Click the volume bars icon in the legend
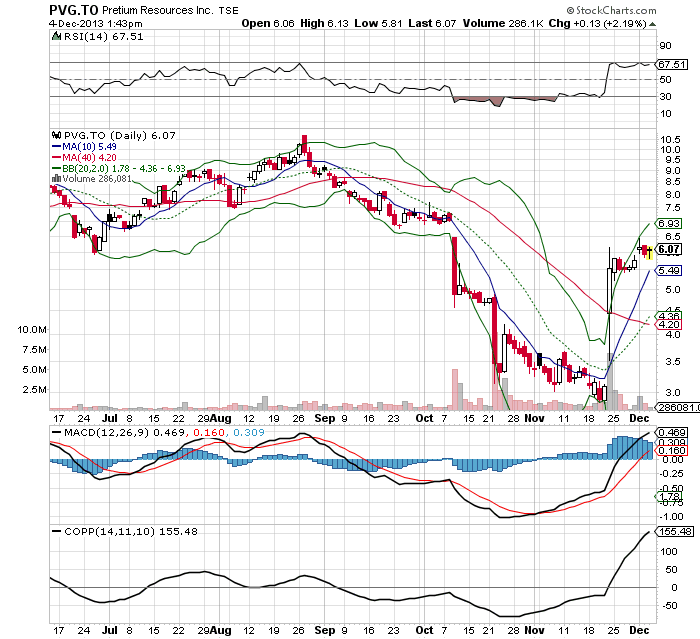The height and width of the screenshot is (639, 700). pyautogui.click(x=56, y=179)
